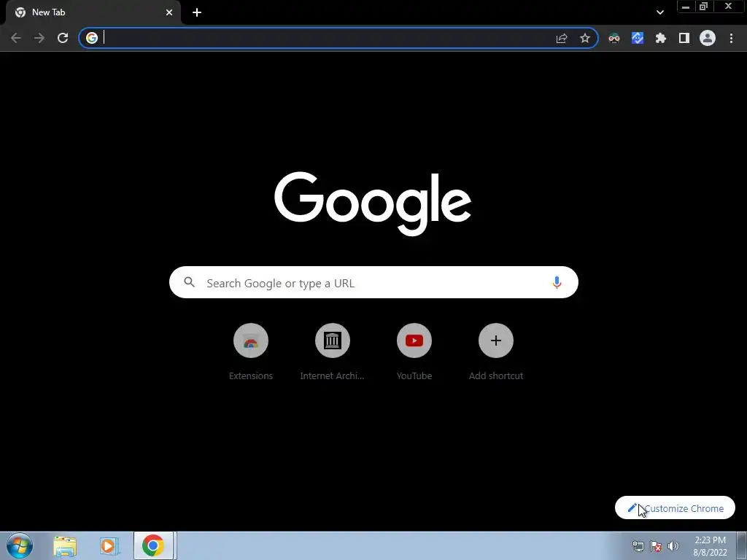Open the Extensions puzzle piece menu
The width and height of the screenshot is (747, 560).
(661, 38)
